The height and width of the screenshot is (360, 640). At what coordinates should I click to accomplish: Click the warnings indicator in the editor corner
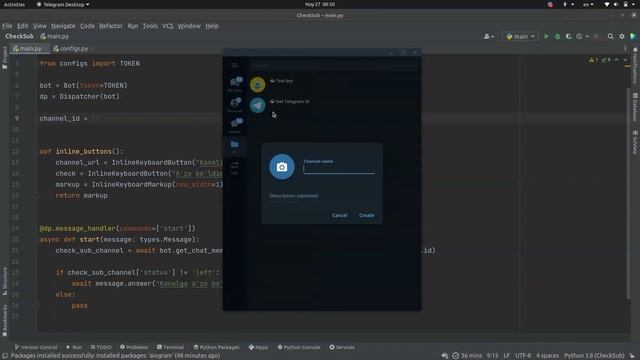click(x=594, y=60)
